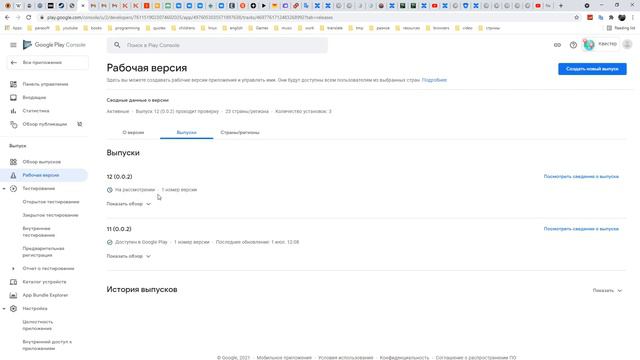The image size is (640, 360).
Task: Switch to the Releases tab
Action: (x=187, y=133)
